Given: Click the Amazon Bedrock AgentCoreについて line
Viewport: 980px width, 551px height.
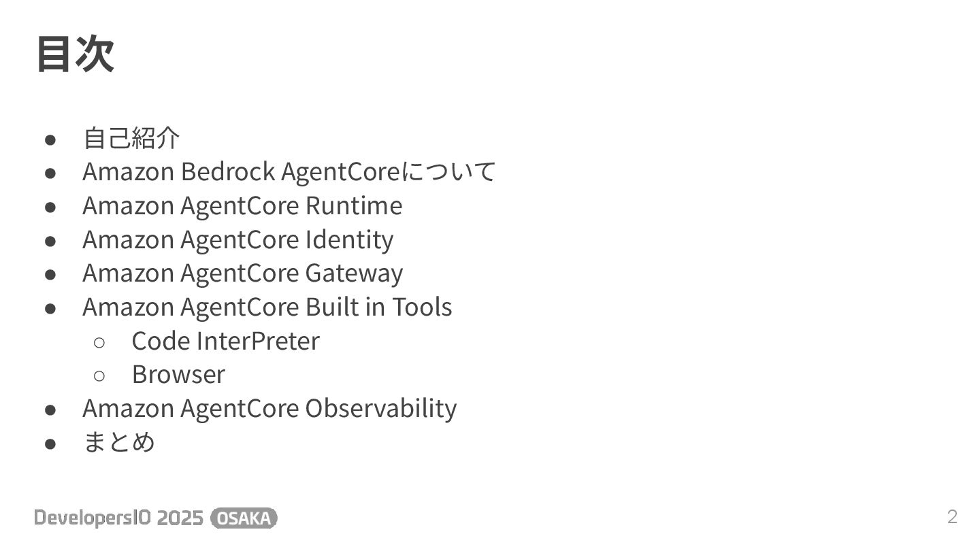Looking at the screenshot, I should click(289, 171).
